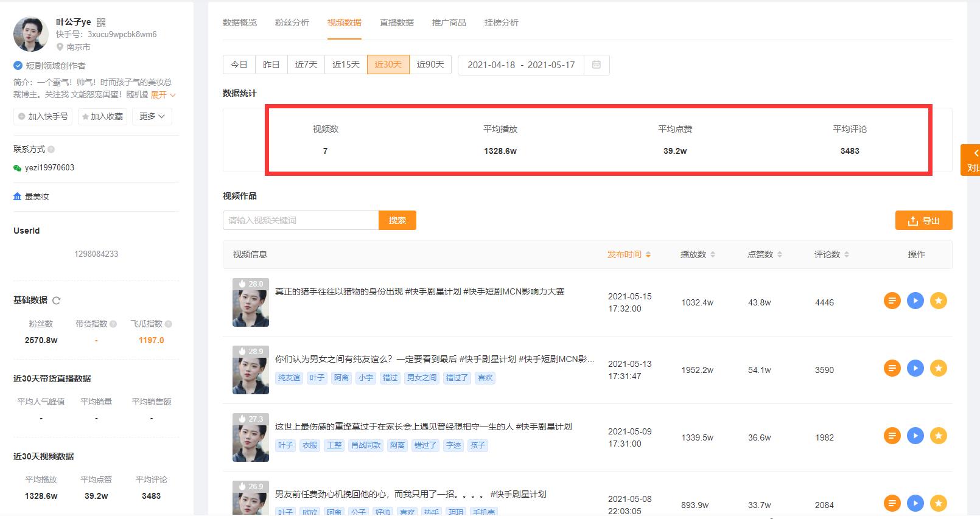The image size is (980, 519).
Task: Select the 近15天 time range
Action: click(346, 64)
